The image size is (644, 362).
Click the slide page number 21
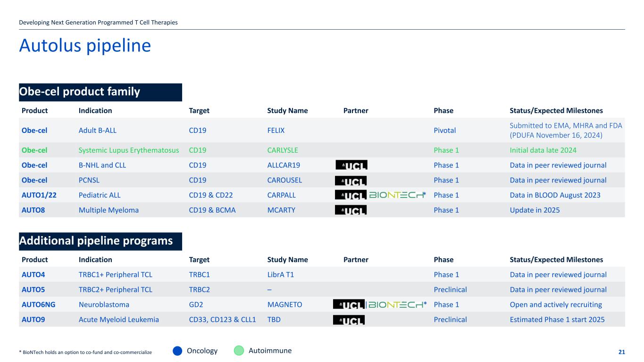[x=621, y=352]
